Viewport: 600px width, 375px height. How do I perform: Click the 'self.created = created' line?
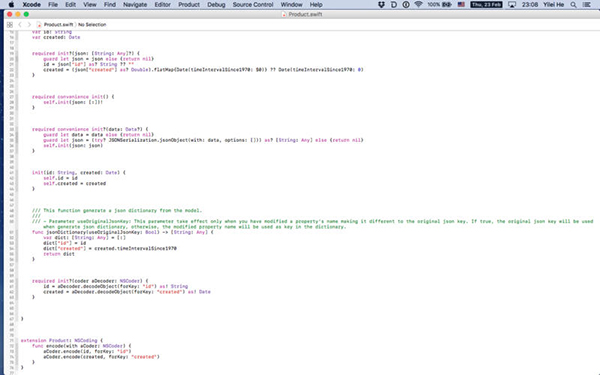[x=75, y=183]
